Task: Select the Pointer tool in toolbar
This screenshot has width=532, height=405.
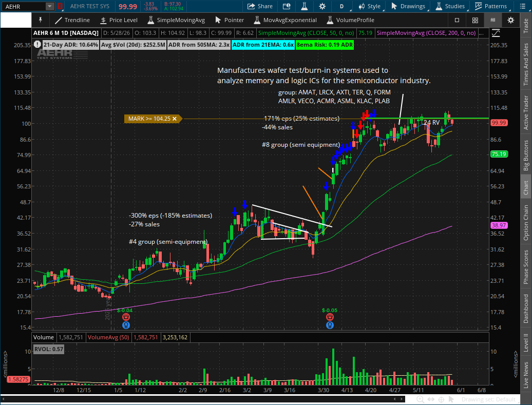Action: tap(230, 20)
